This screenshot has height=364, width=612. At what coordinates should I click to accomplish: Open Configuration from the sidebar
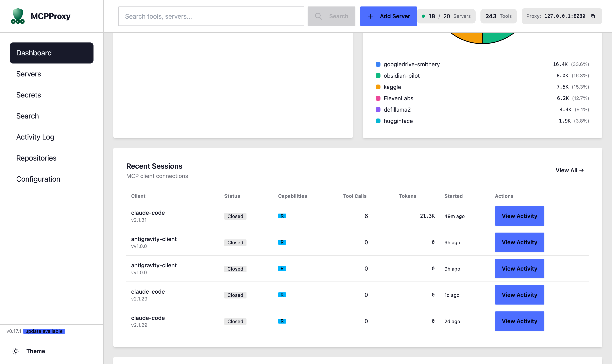(x=38, y=179)
